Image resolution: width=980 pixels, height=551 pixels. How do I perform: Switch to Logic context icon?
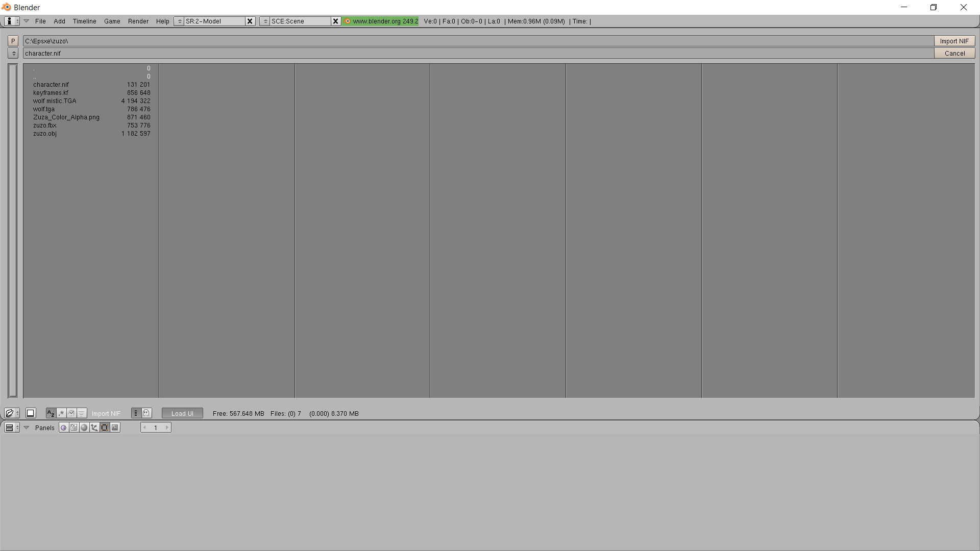click(x=63, y=428)
